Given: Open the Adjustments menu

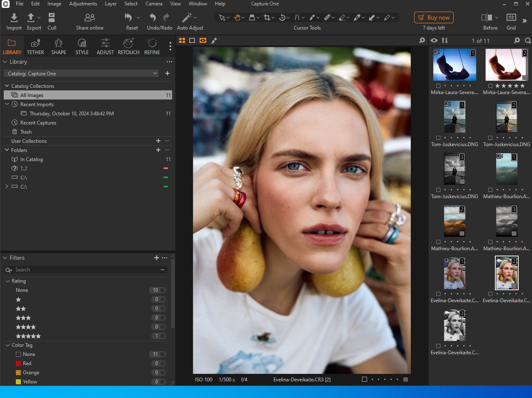Looking at the screenshot, I should tap(83, 4).
